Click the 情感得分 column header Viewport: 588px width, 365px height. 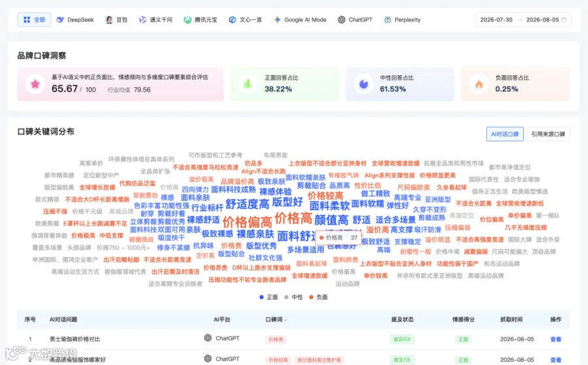coord(463,319)
